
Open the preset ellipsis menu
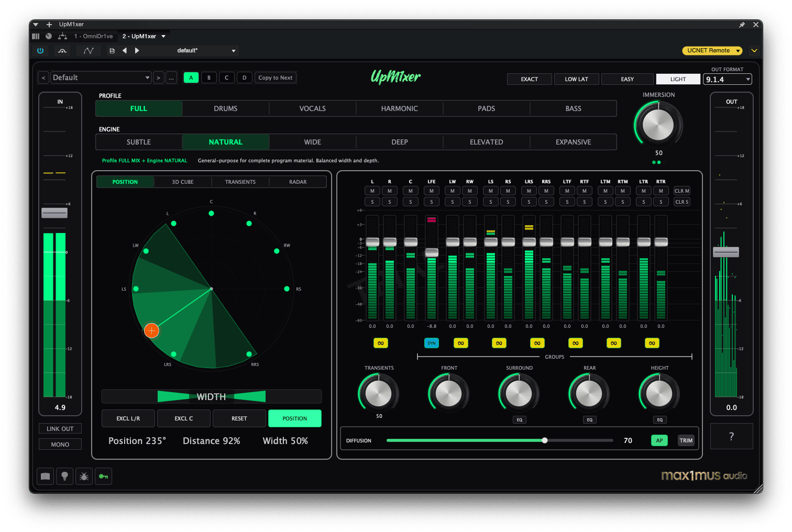tap(171, 77)
